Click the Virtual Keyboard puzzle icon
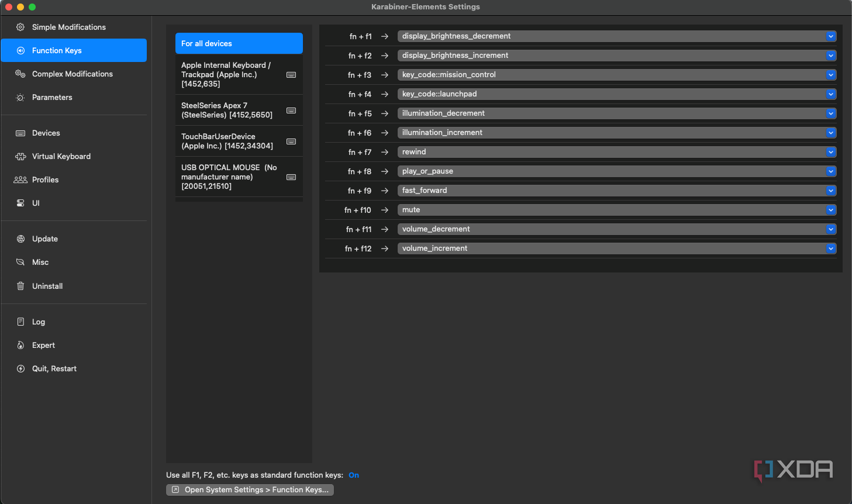The image size is (852, 504). click(x=20, y=157)
